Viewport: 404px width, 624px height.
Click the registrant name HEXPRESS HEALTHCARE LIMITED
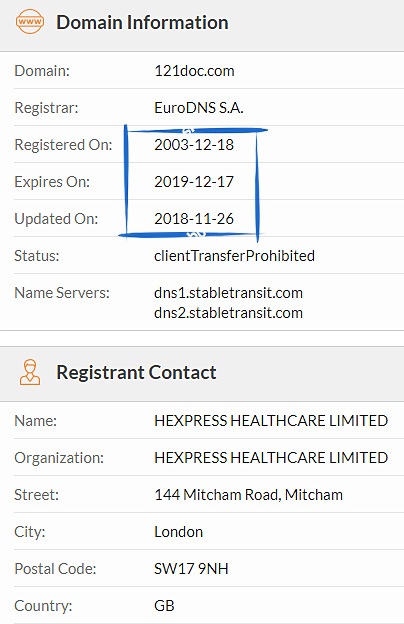pyautogui.click(x=271, y=421)
